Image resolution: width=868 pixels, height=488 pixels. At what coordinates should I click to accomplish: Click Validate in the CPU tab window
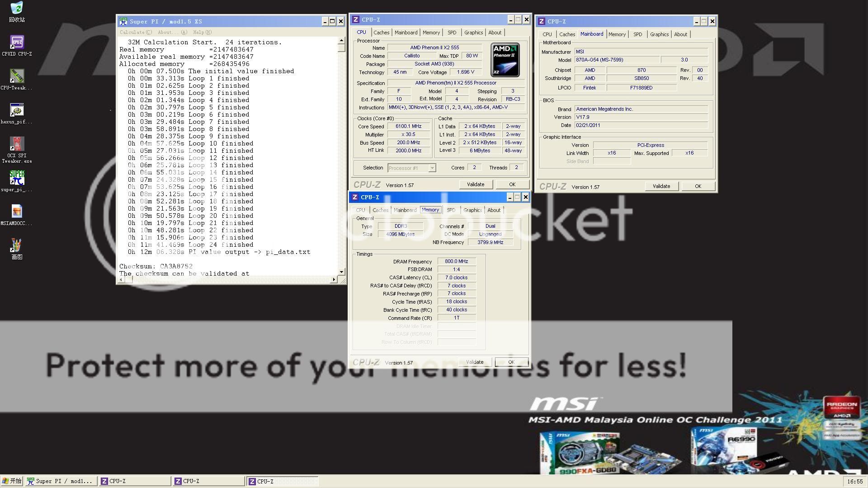[x=475, y=184]
